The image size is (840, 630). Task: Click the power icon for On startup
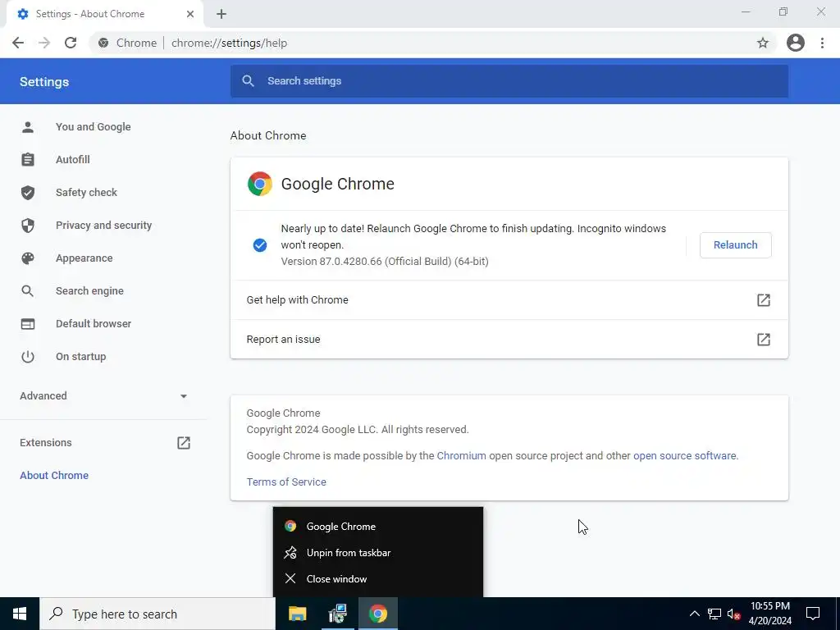pos(27,356)
